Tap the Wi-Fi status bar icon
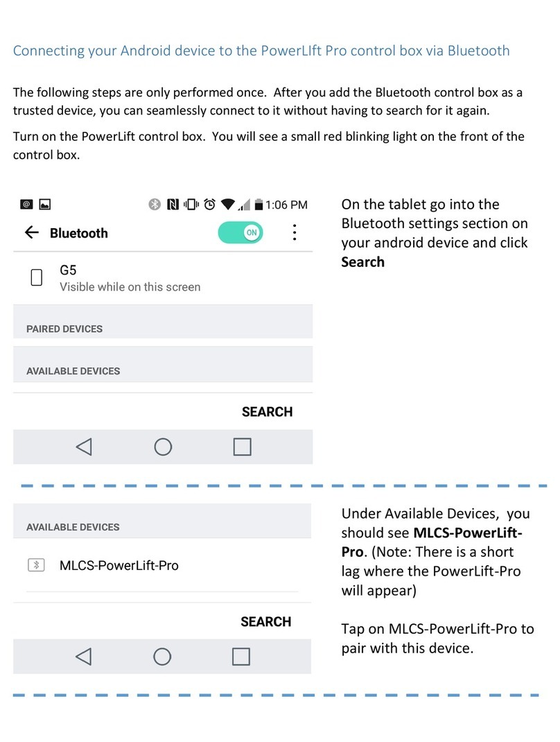Image resolution: width=560 pixels, height=742 pixels. [x=228, y=205]
